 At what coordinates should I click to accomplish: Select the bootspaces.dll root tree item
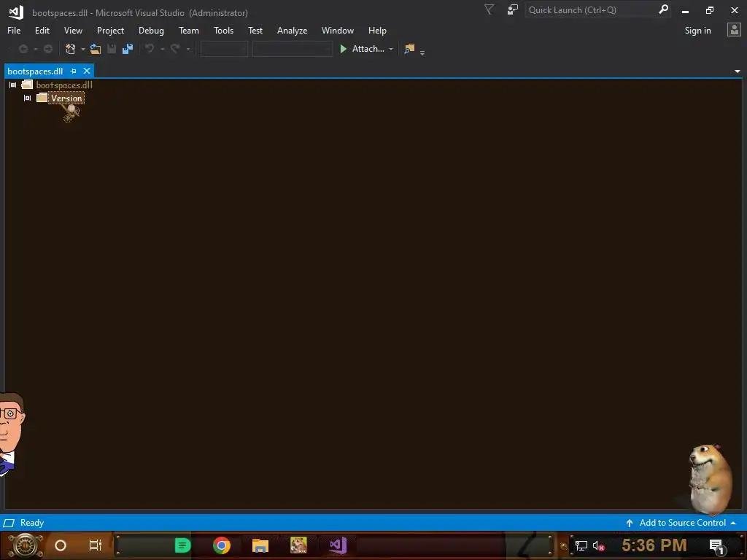(x=64, y=85)
